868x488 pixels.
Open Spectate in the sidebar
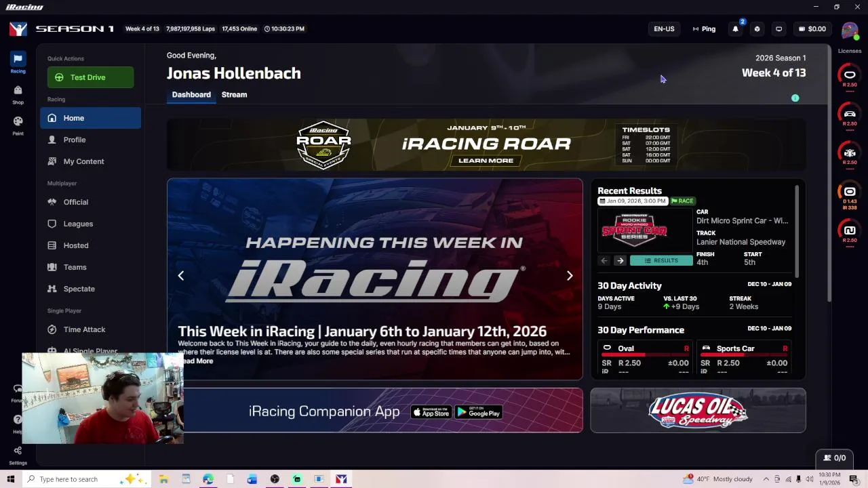point(90,289)
